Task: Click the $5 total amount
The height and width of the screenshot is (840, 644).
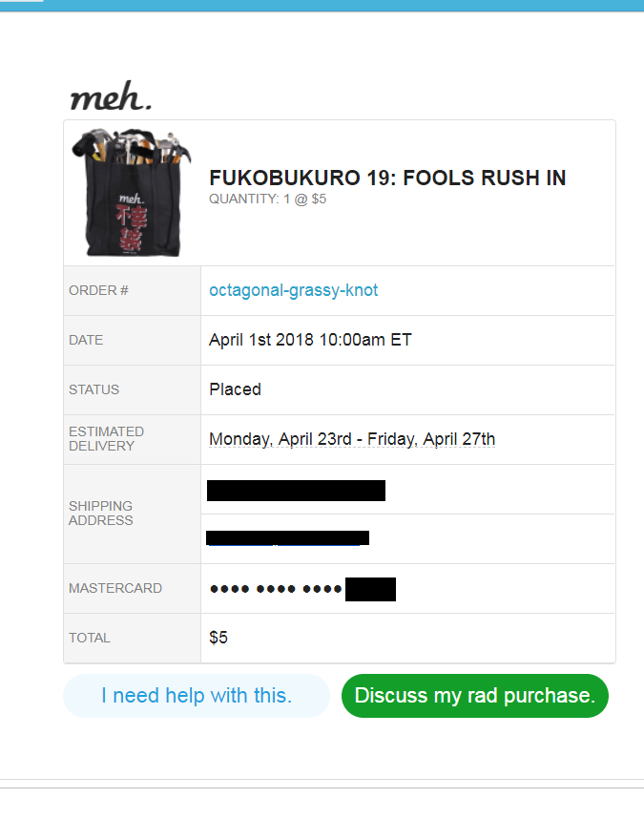Action: tap(218, 638)
